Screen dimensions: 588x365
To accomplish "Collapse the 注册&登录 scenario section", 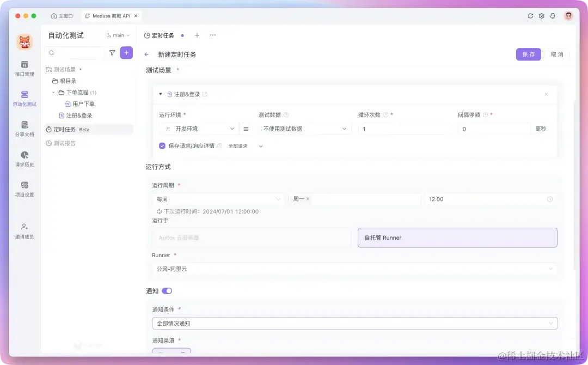I will tap(161, 94).
